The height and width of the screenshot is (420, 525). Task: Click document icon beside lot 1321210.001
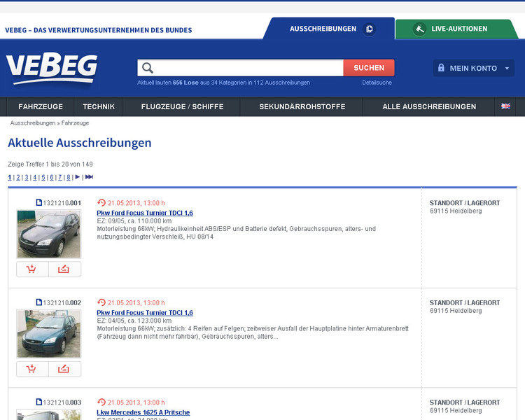38,202
